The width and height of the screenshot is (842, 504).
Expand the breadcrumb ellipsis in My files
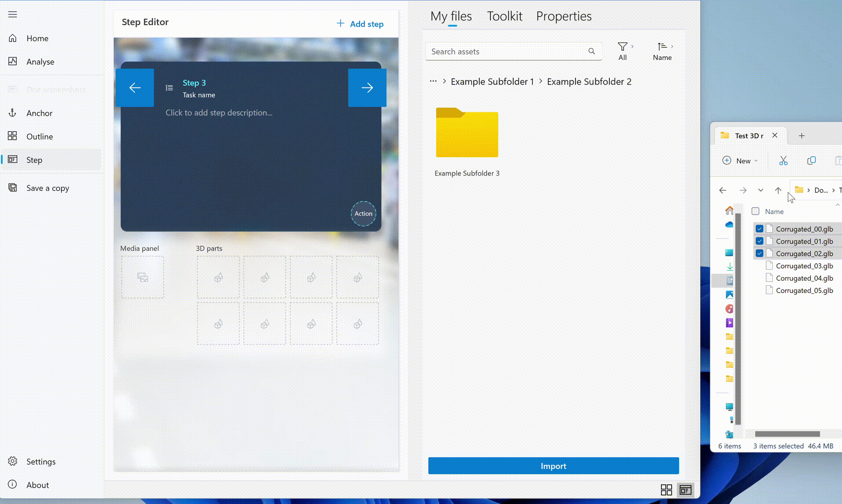pos(433,81)
